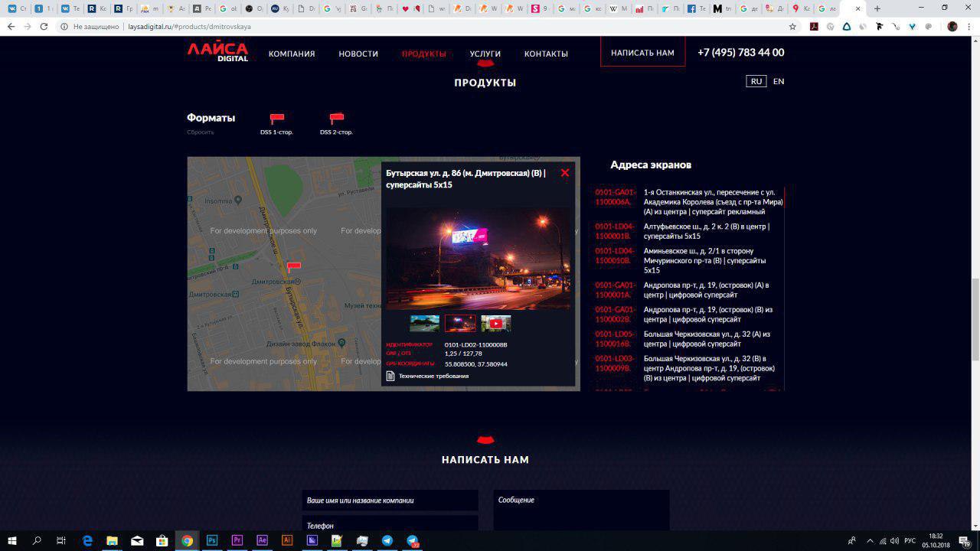Click the Adobe Acrobat extension icon
Screen dimensions: 980x551
pyautogui.click(x=814, y=26)
